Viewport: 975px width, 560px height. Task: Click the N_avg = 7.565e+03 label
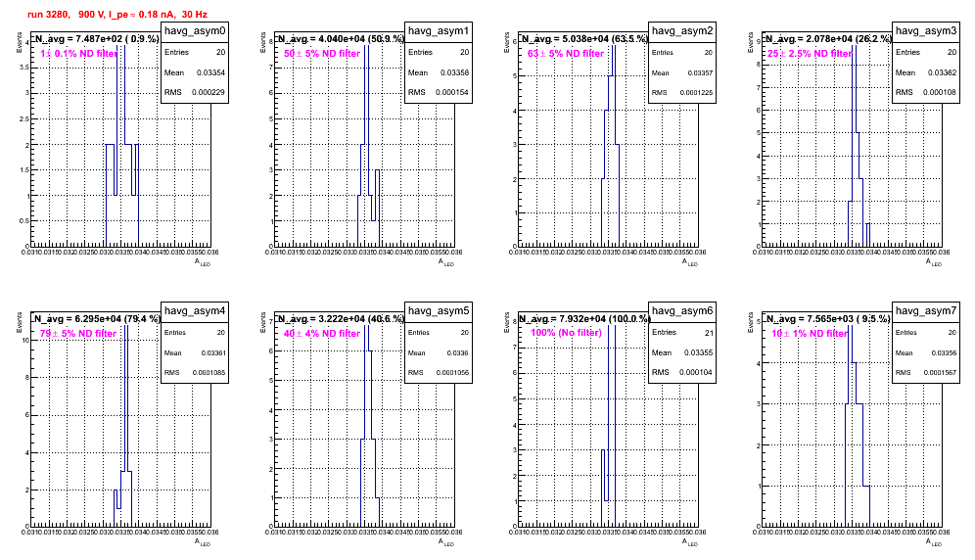click(x=828, y=318)
